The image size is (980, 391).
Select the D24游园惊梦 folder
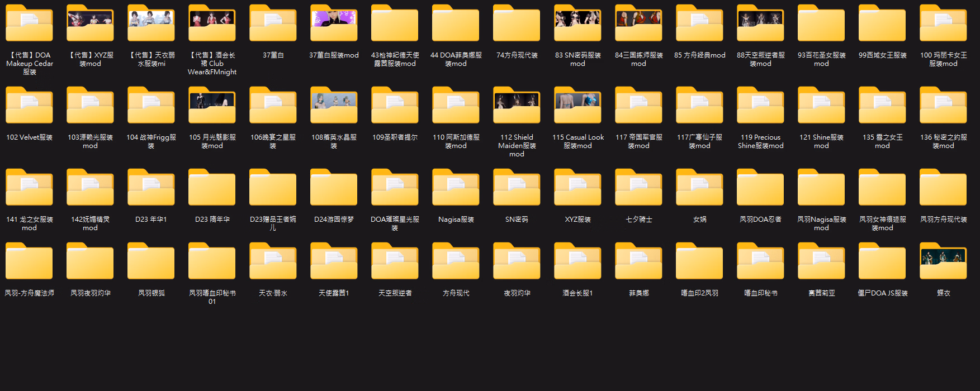334,188
